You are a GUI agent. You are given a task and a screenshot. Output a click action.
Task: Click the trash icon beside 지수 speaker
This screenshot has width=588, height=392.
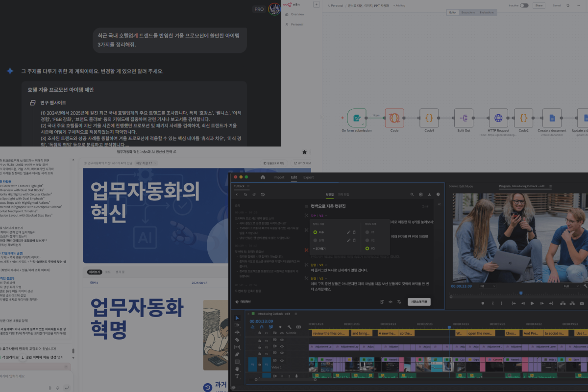tap(354, 232)
